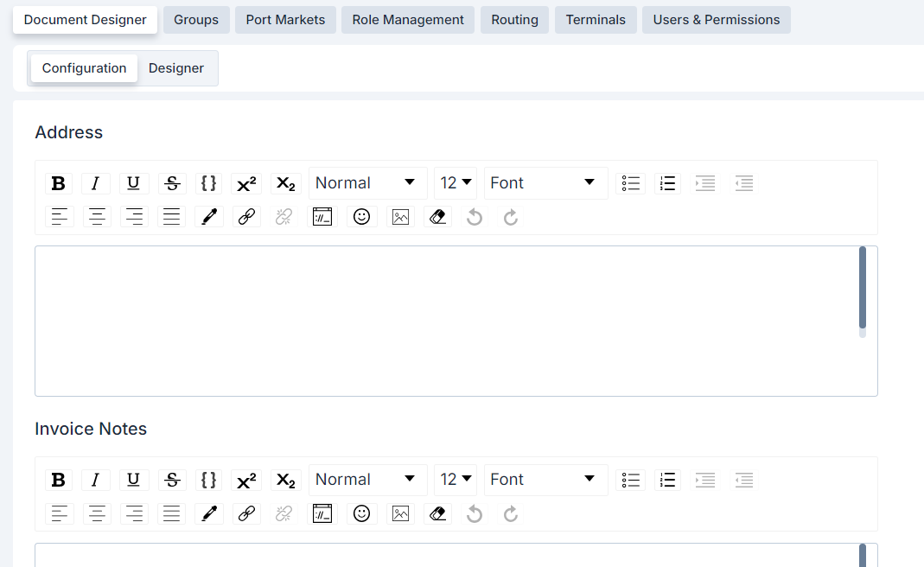Open font size 12 dropdown in Invoice Notes editor
This screenshot has height=567, width=924.
456,480
